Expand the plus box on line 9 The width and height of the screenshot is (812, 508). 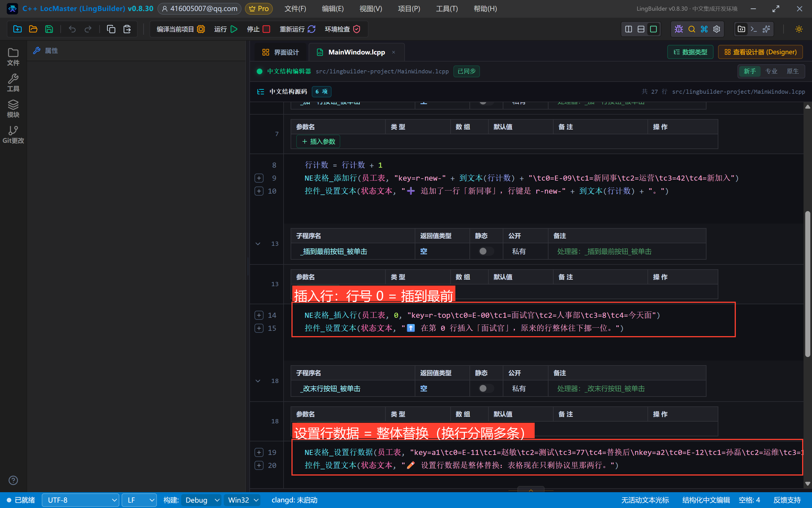(259, 178)
